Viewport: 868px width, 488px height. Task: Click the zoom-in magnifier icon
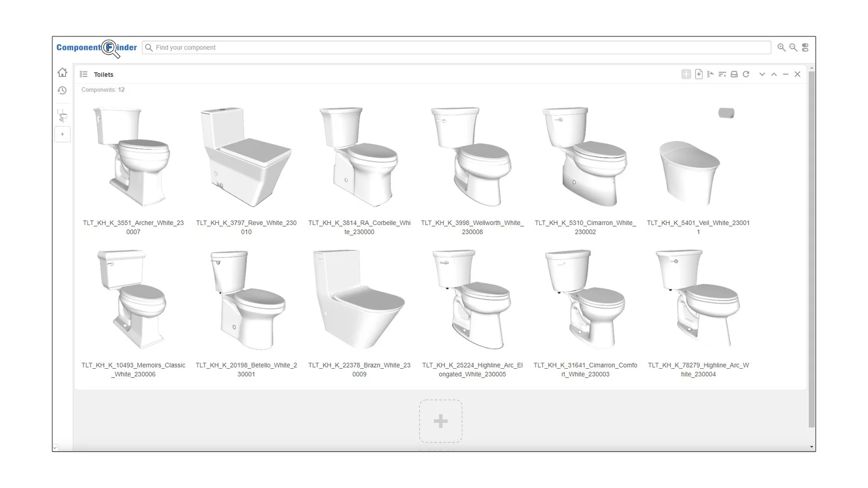[781, 48]
